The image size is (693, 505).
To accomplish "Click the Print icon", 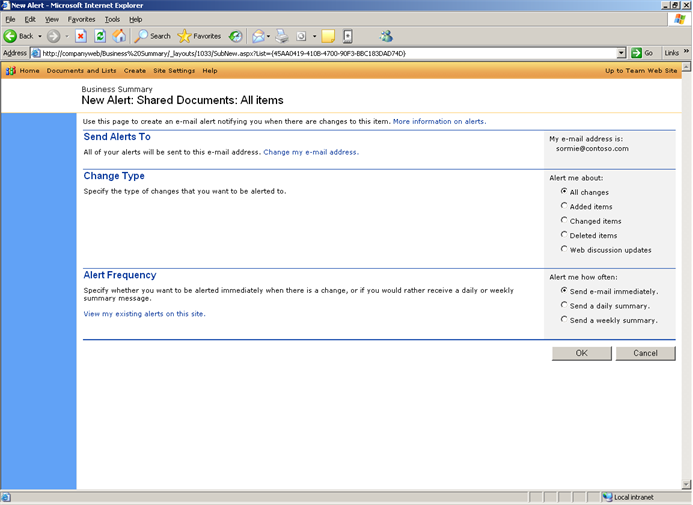I will [282, 36].
